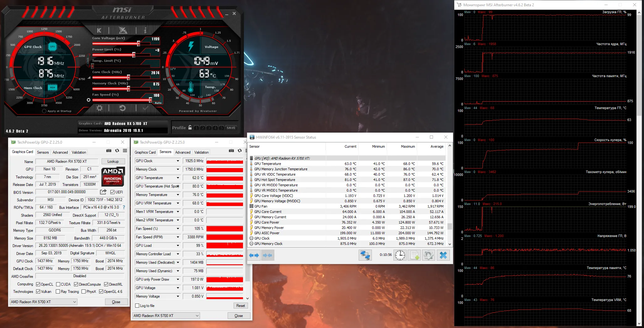The image size is (644, 328).
Task: Toggle the CUDA checkbox
Action: point(58,284)
